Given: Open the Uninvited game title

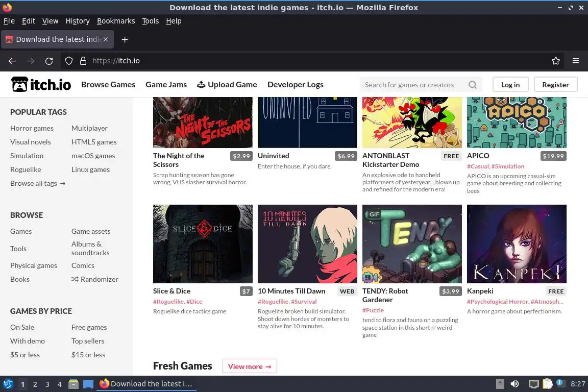Looking at the screenshot, I should [x=274, y=156].
